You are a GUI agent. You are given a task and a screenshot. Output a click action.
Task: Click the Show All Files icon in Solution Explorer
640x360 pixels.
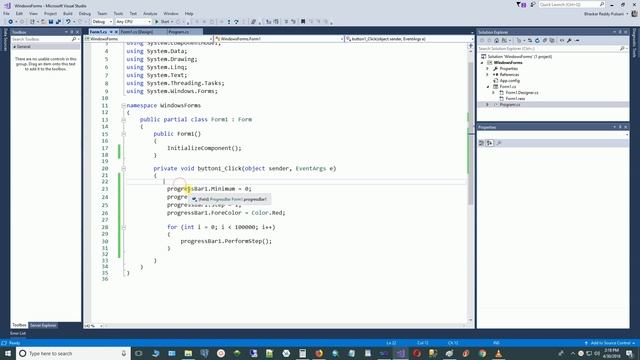(x=552, y=40)
